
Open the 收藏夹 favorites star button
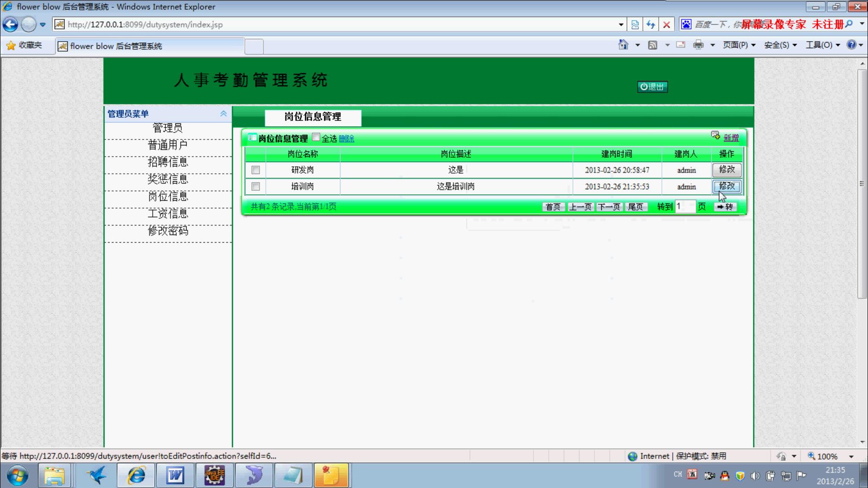tap(24, 45)
